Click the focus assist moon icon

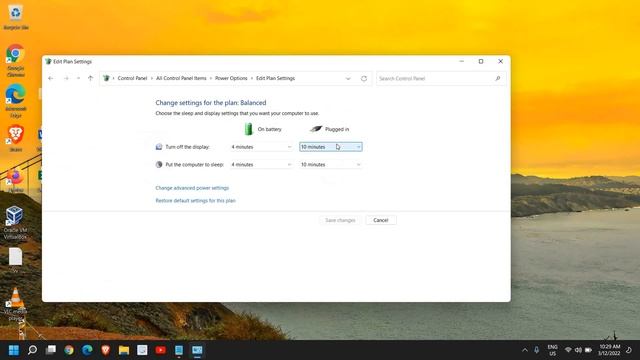[x=629, y=350]
